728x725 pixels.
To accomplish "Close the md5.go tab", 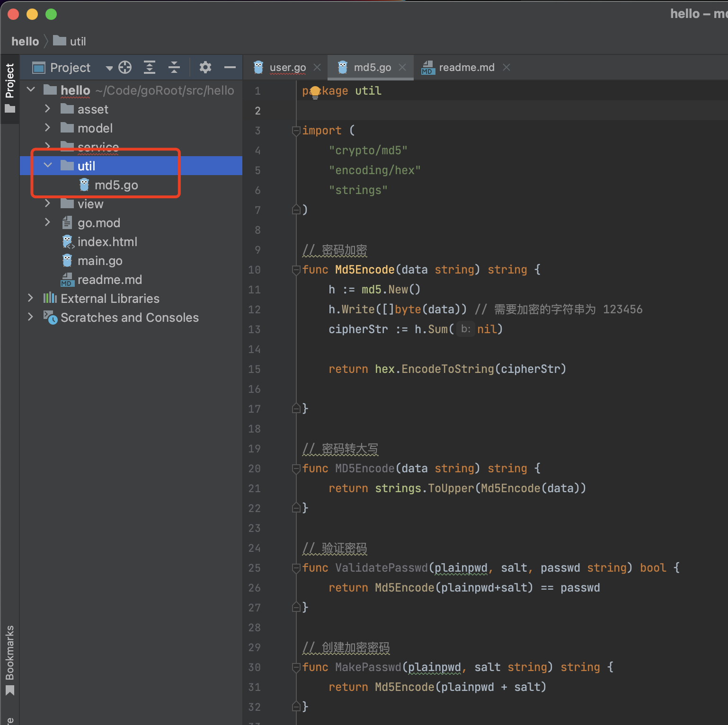I will (x=402, y=68).
